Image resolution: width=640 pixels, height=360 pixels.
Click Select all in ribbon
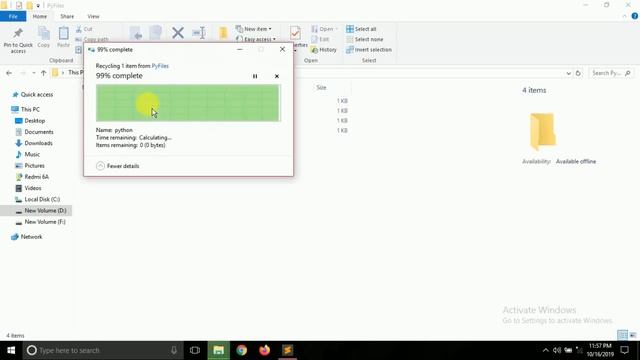point(361,29)
